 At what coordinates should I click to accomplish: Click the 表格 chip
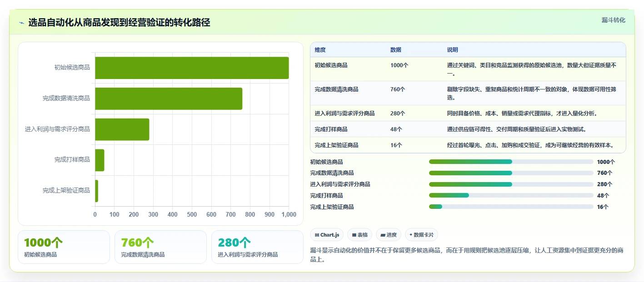point(359,235)
